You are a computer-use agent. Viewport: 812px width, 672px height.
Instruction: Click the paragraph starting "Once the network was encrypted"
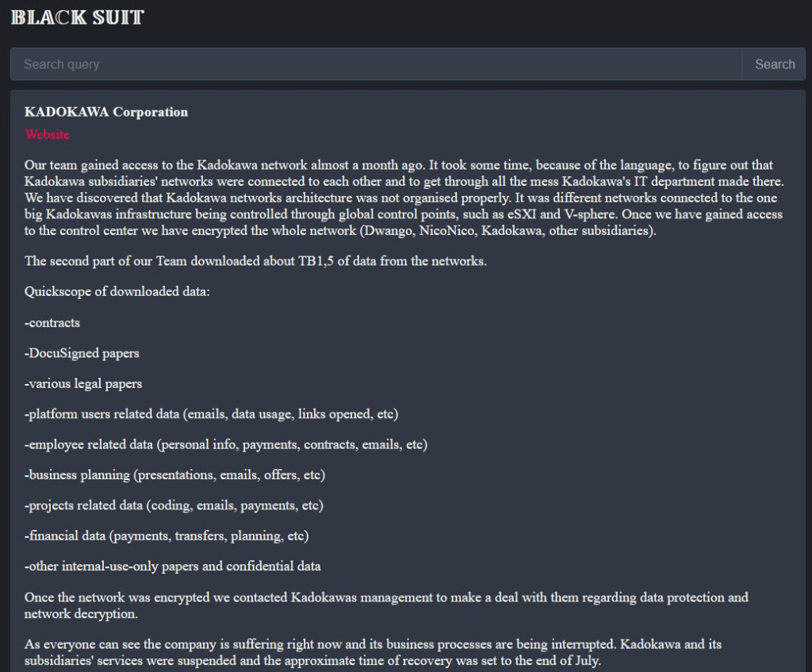coord(386,605)
